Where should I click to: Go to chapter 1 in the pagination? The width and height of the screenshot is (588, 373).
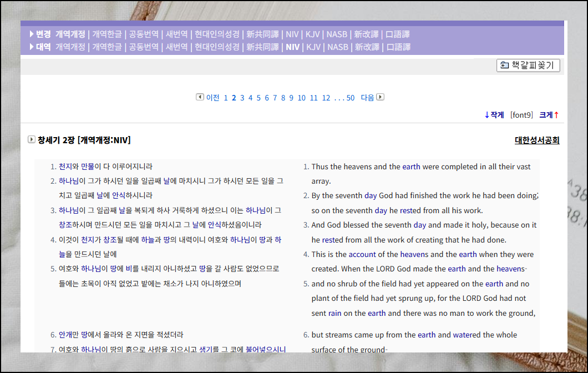click(x=226, y=98)
